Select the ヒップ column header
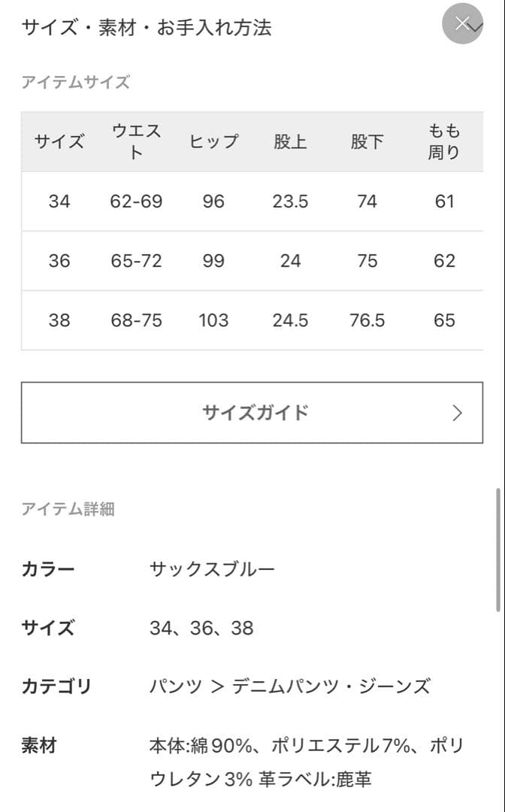505x812 pixels. pos(213,141)
